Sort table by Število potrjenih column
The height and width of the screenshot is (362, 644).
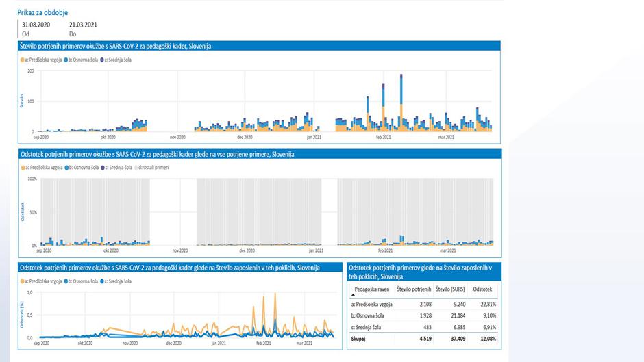pos(414,289)
